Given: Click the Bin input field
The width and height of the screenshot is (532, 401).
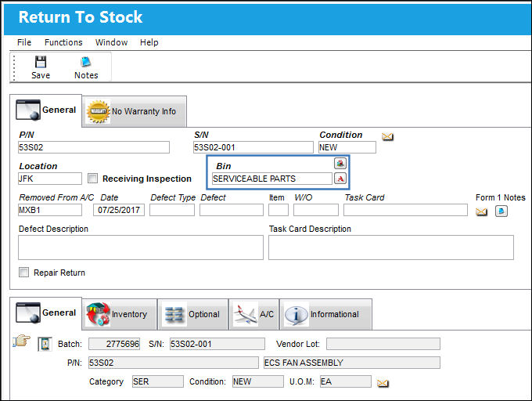Looking at the screenshot, I should click(271, 179).
